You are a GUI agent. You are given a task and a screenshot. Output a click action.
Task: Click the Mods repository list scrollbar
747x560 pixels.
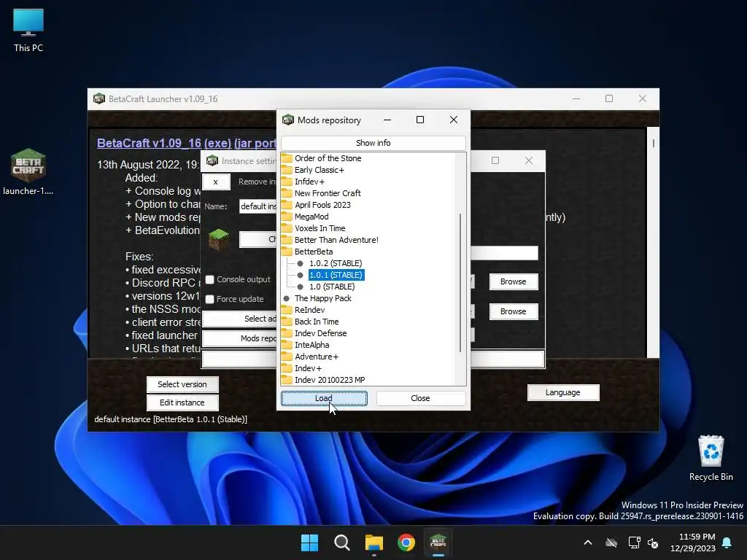tap(460, 283)
